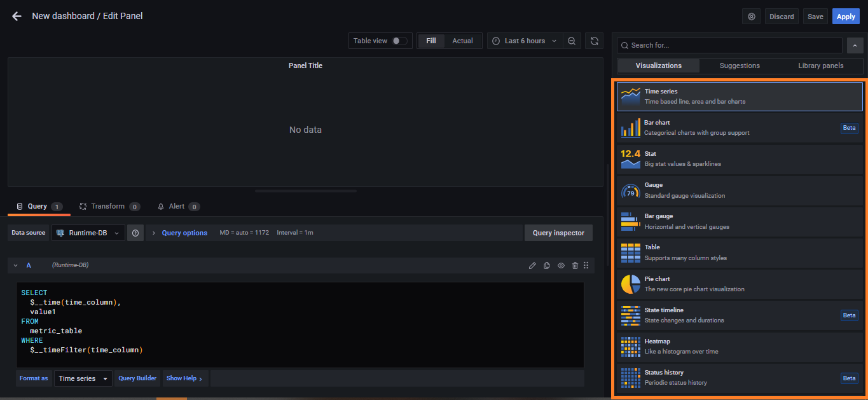
Task: Click the 'MD = auto = 1172' text
Action: point(244,233)
